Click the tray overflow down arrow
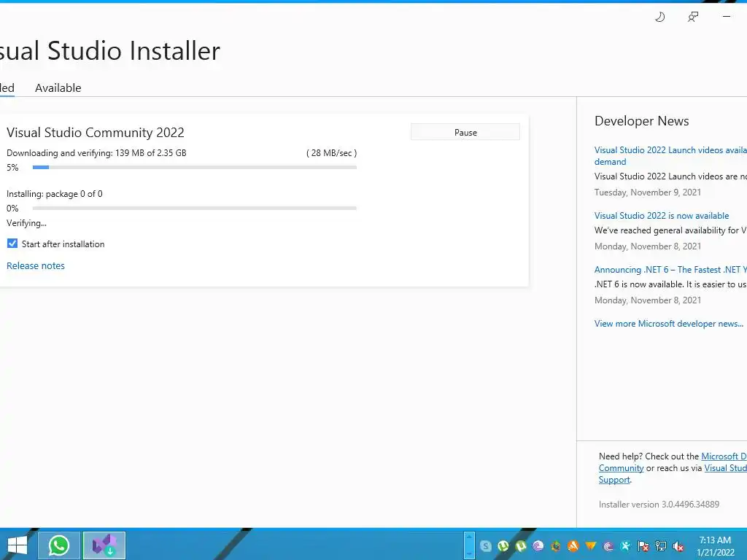The width and height of the screenshot is (747, 560). click(x=469, y=554)
